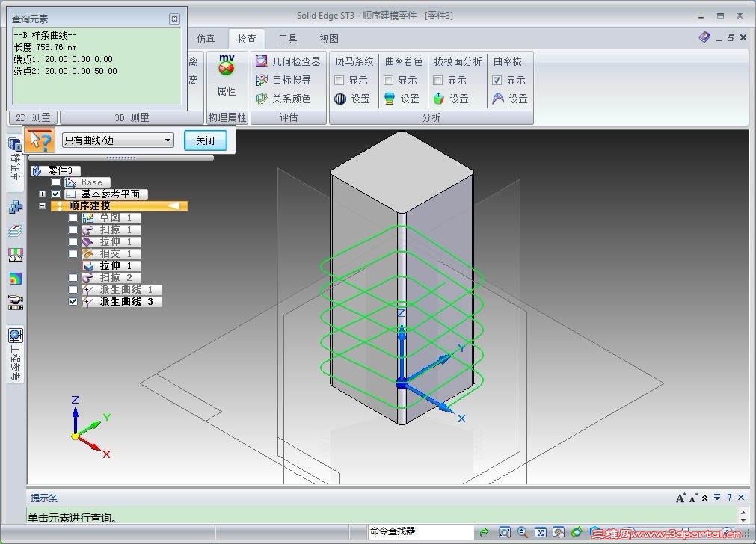Screen dimensions: 756x544
Task: Activate pan hand tool in status bar
Action: (559, 532)
